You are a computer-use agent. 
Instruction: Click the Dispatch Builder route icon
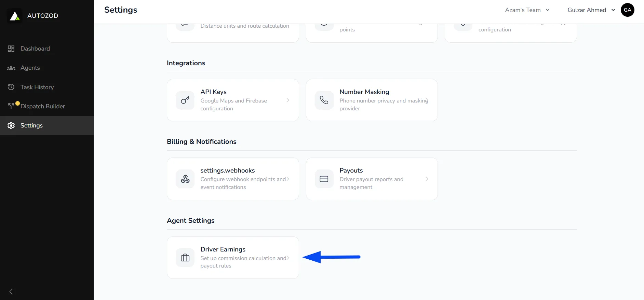tap(11, 106)
